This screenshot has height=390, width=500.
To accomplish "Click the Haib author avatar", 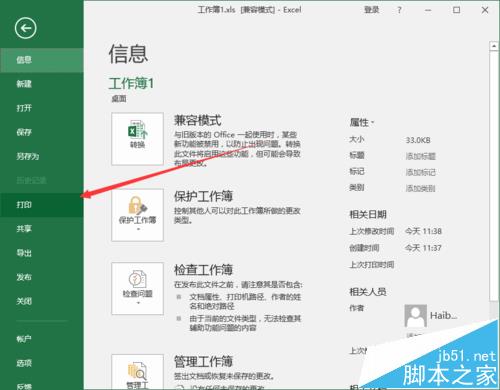I will [x=415, y=315].
